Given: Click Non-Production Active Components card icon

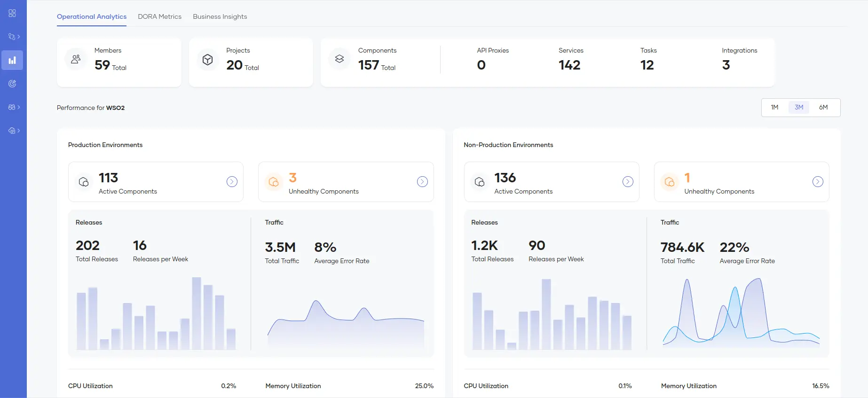Looking at the screenshot, I should [480, 182].
